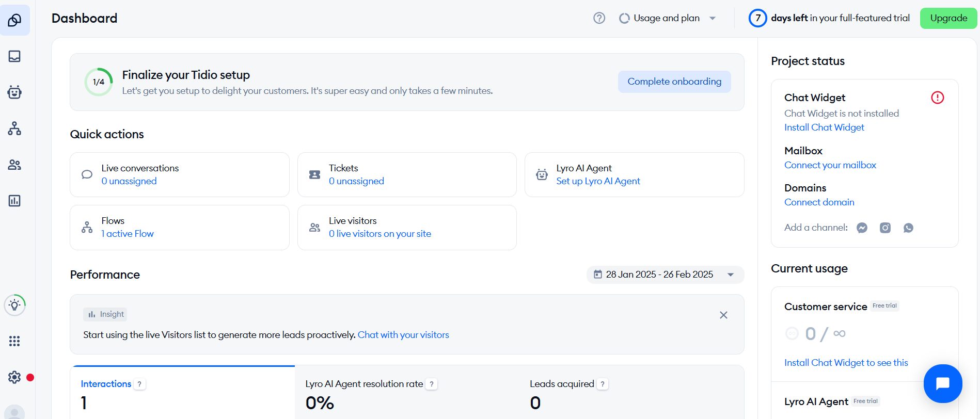Viewport: 980px width, 419px height.
Task: Click the Leads acquired help icon
Action: 603,384
